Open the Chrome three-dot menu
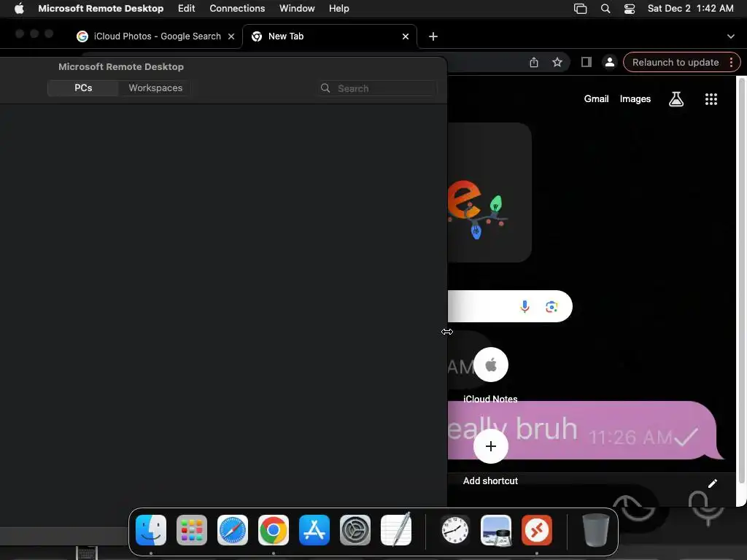This screenshot has width=747, height=560. click(731, 63)
